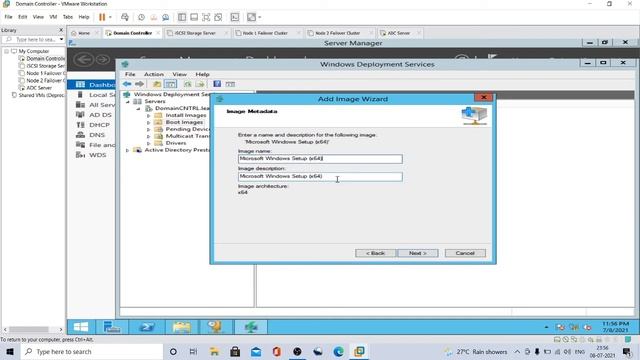
Task: Open the Microsoft Store from the host taskbar
Action: point(235,351)
